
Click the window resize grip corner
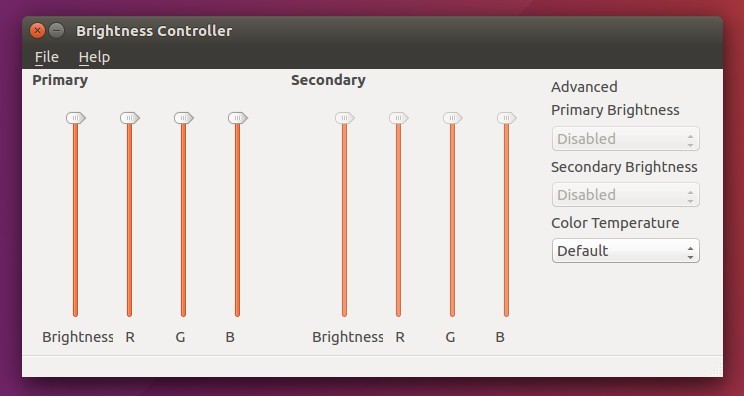coord(717,370)
